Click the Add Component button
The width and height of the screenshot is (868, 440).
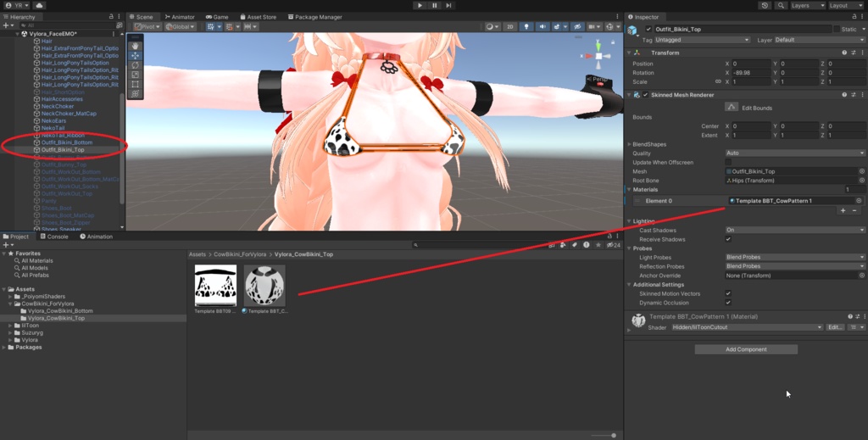coord(746,349)
